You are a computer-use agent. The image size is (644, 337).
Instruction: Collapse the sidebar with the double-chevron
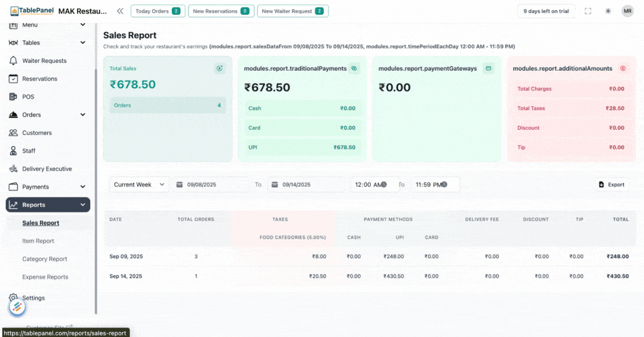click(120, 10)
